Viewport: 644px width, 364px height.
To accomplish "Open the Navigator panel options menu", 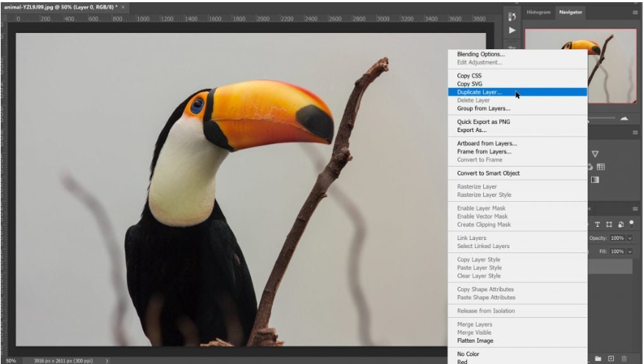I will pos(635,12).
